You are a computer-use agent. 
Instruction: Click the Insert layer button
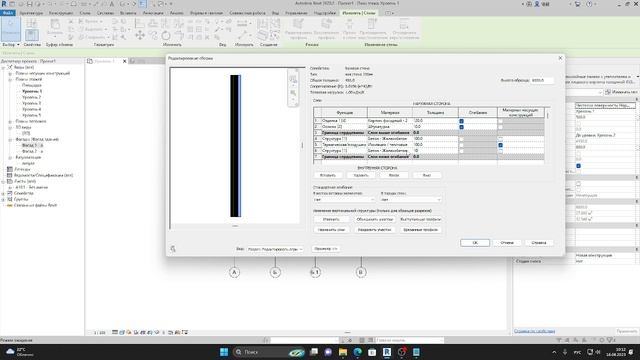pyautogui.click(x=328, y=175)
